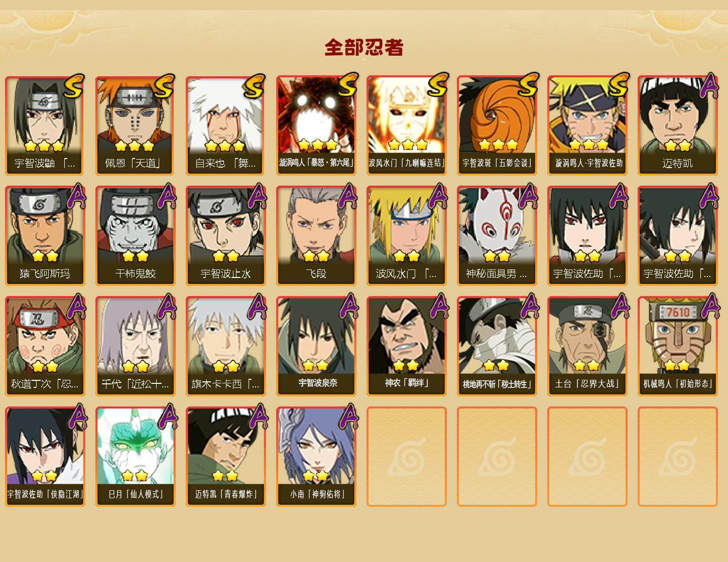The width and height of the screenshot is (728, 562).
Task: Select 漩涡鸣人·宇智波佐助 card
Action: 587,125
